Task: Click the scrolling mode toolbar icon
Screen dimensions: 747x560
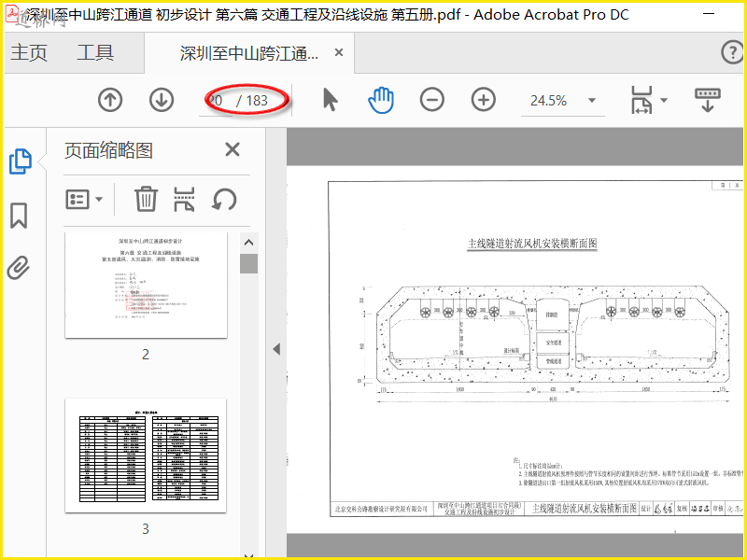Action: click(708, 100)
